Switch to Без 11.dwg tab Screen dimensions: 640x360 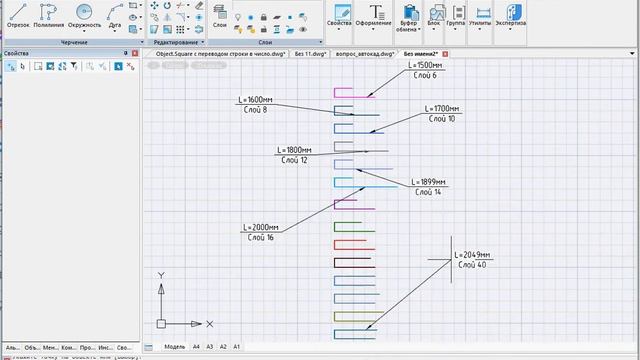310,54
